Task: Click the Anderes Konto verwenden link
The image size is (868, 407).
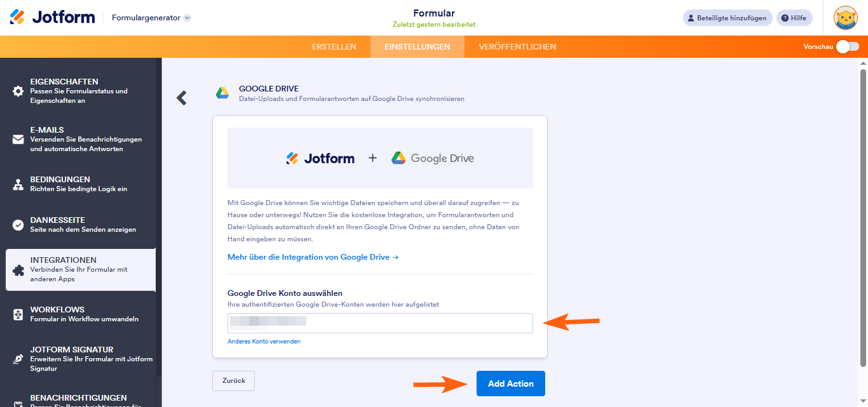Action: (x=264, y=342)
